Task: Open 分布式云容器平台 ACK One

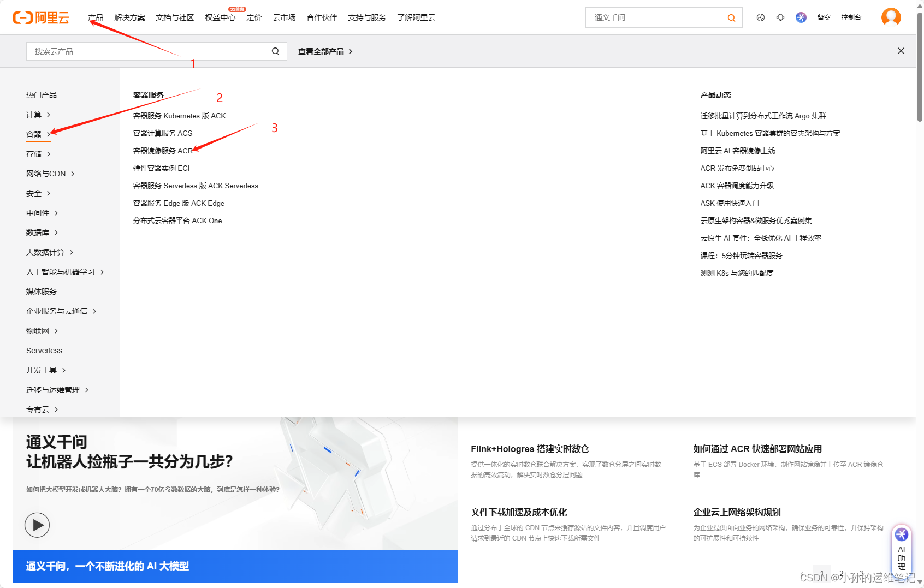Action: [177, 221]
